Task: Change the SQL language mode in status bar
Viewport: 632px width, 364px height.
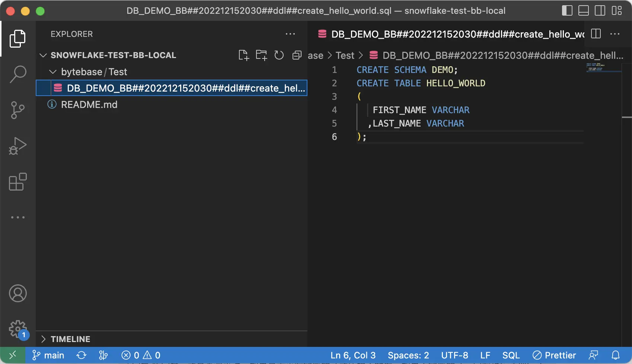Action: [x=511, y=355]
